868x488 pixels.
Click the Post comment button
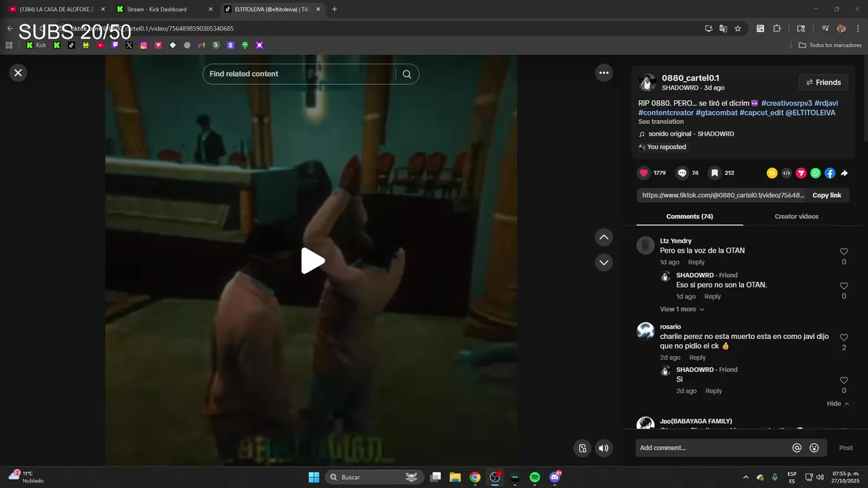(x=846, y=448)
